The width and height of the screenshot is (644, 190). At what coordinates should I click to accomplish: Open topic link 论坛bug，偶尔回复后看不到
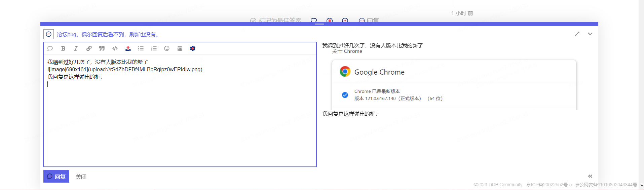coord(108,34)
